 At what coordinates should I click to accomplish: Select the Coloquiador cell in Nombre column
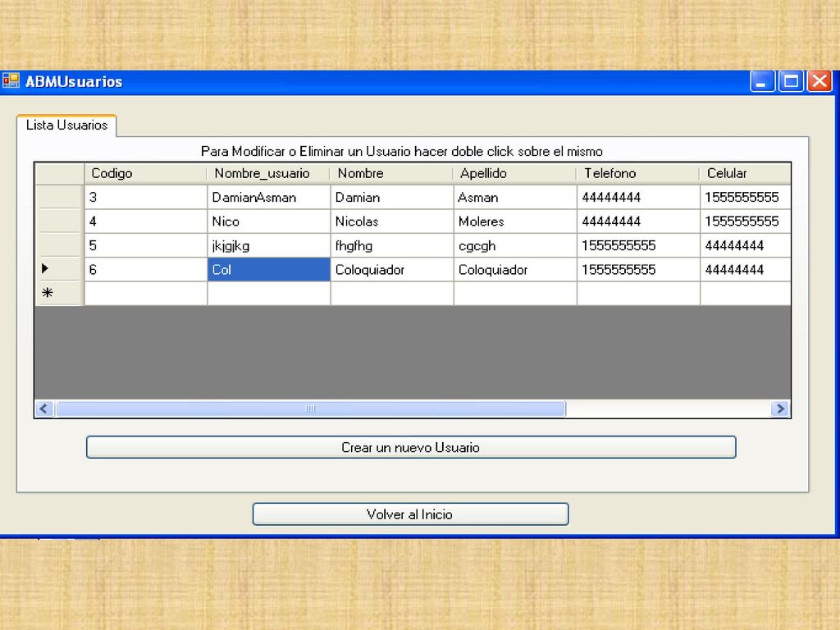392,269
